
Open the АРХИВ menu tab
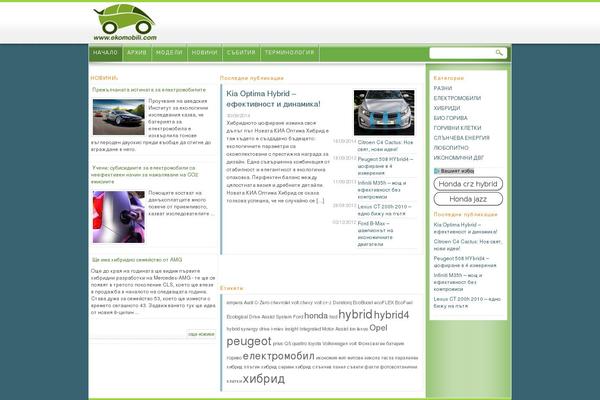137,53
